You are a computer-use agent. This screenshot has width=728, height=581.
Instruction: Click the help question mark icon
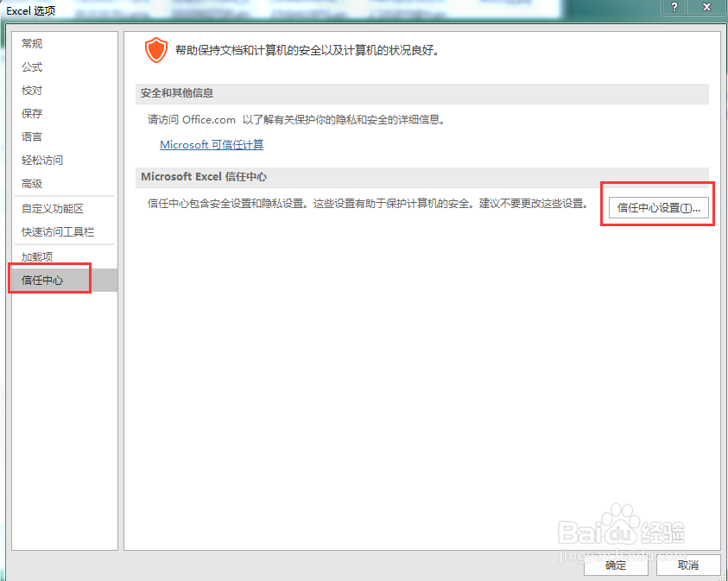coord(674,7)
